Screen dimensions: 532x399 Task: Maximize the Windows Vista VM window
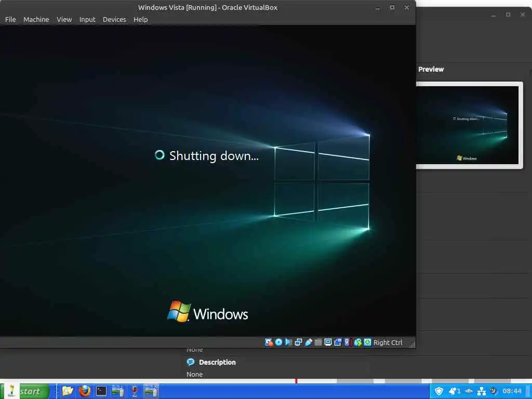tap(392, 7)
